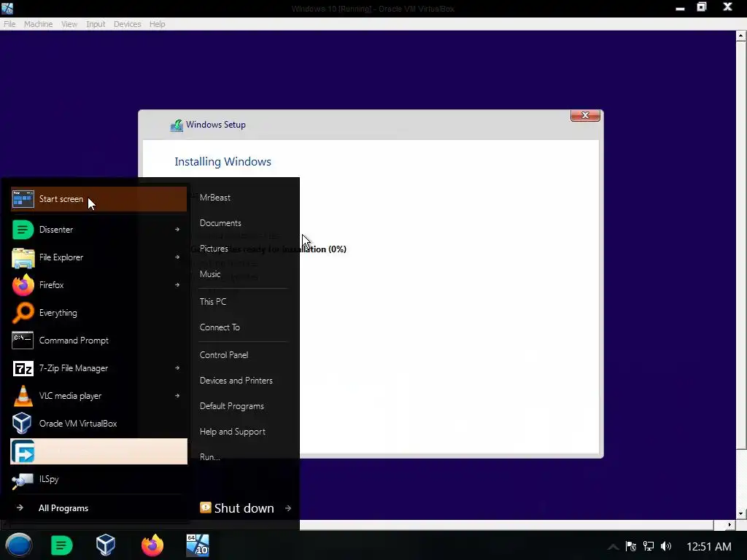Image resolution: width=747 pixels, height=560 pixels.
Task: Open ILSpy from start menu
Action: (98, 479)
